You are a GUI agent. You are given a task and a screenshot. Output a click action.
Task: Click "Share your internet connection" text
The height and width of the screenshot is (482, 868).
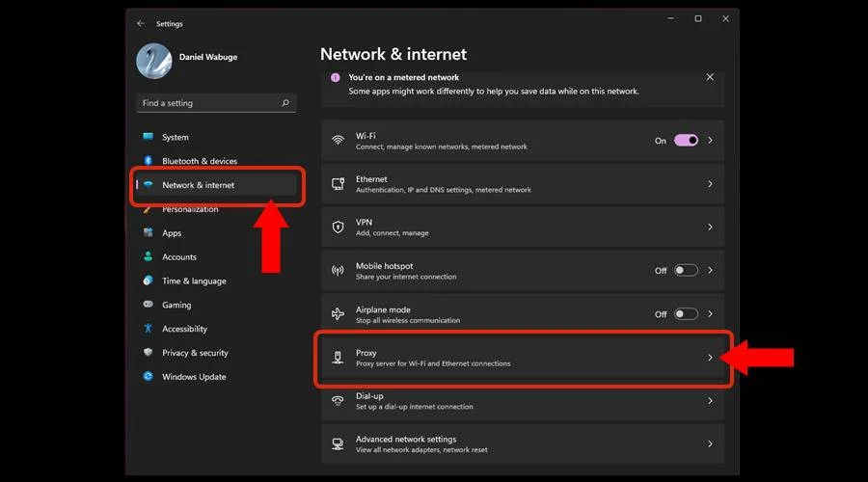point(406,277)
